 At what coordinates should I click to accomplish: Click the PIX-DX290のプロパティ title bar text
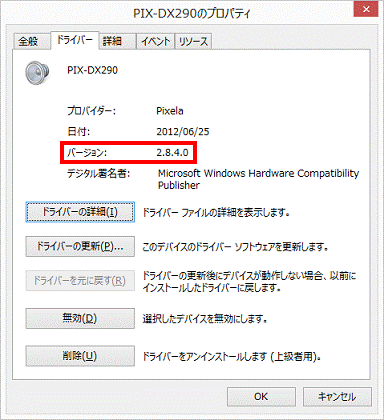tap(192, 13)
